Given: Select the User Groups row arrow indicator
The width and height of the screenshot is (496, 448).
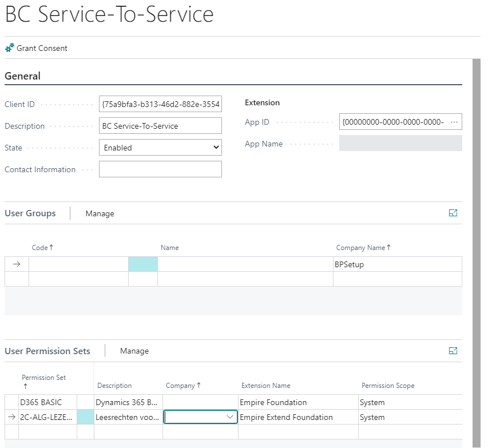Looking at the screenshot, I should [x=17, y=264].
